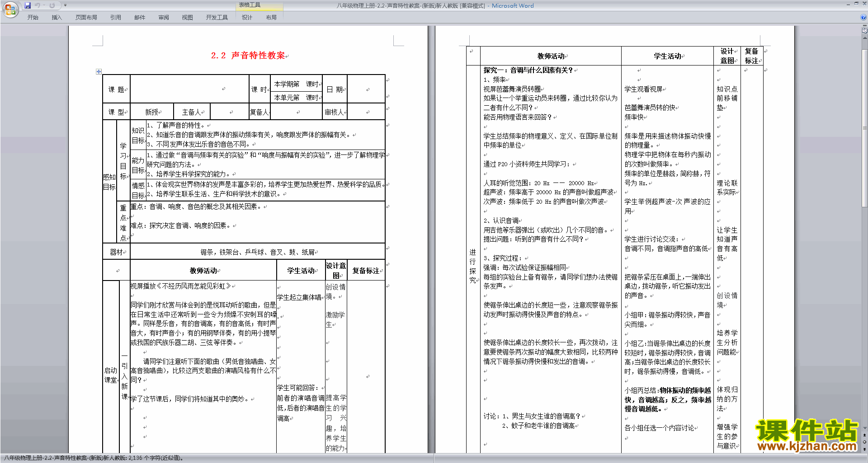Screen dimensions: 868x463
Task: Click the 进行探究 vertical cell label
Action: click(x=473, y=266)
